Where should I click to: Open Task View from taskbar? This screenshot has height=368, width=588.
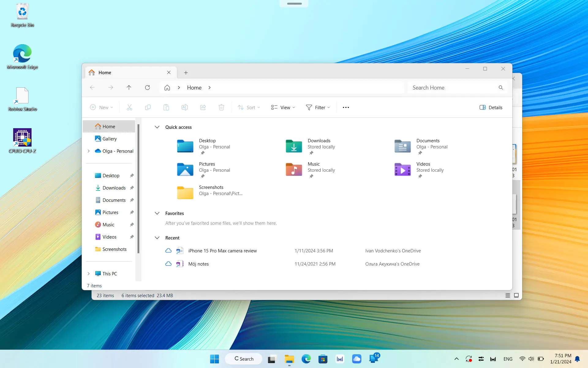pos(272,359)
